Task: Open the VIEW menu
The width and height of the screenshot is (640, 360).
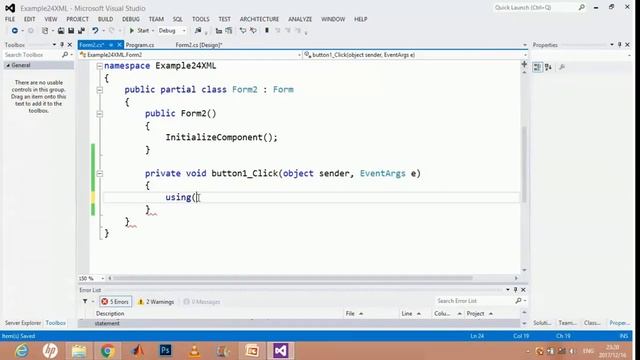Action: [x=51, y=19]
